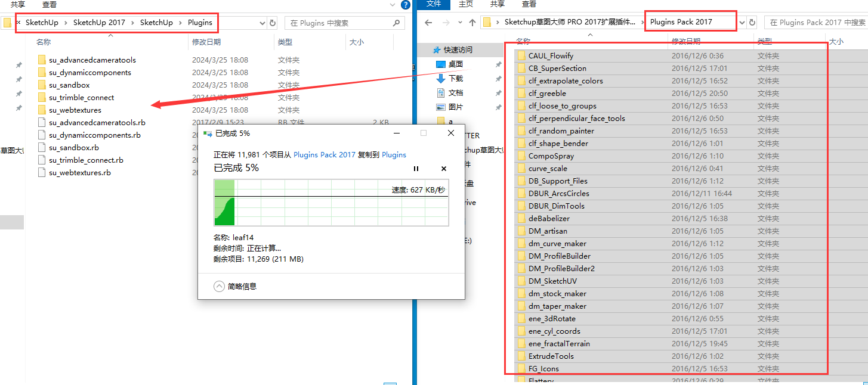The width and height of the screenshot is (868, 385).
Task: Click the 在 Plugins Pack 2017 中搜索 box
Action: (x=816, y=23)
